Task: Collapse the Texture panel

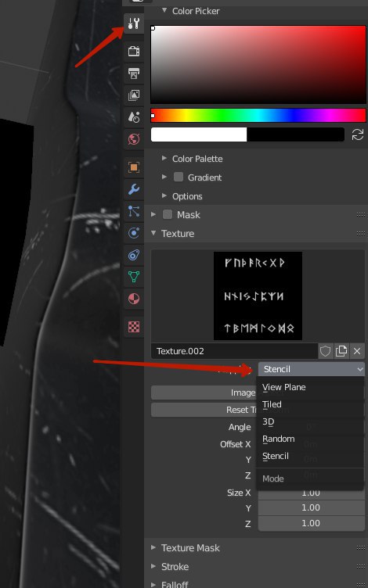Action: pyautogui.click(x=153, y=233)
